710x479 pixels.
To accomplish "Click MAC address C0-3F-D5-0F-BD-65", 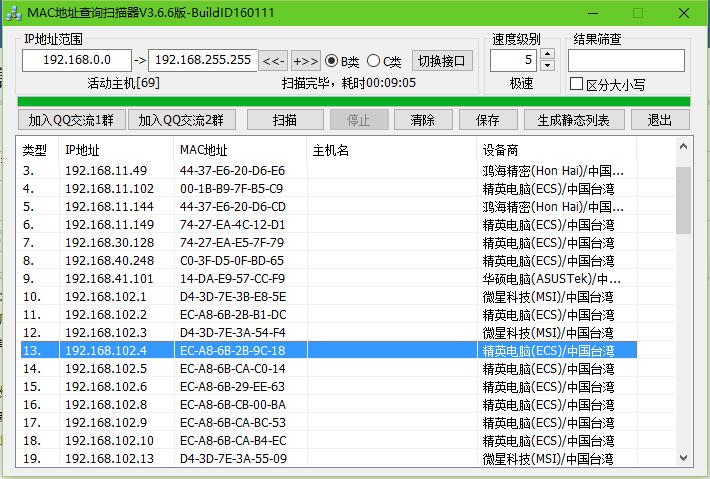I will tap(232, 261).
